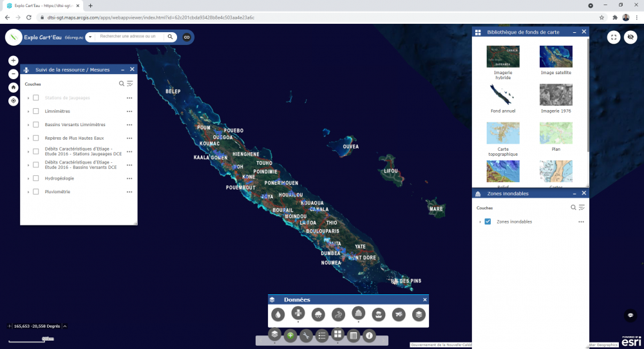Expand the Limnimètres layer tree
This screenshot has width=644, height=349.
click(28, 111)
